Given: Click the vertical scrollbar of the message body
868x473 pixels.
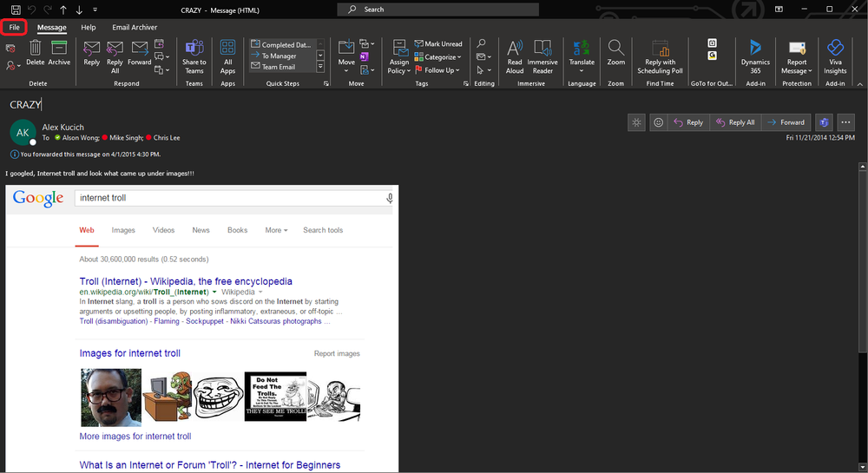Looking at the screenshot, I should (x=863, y=316).
